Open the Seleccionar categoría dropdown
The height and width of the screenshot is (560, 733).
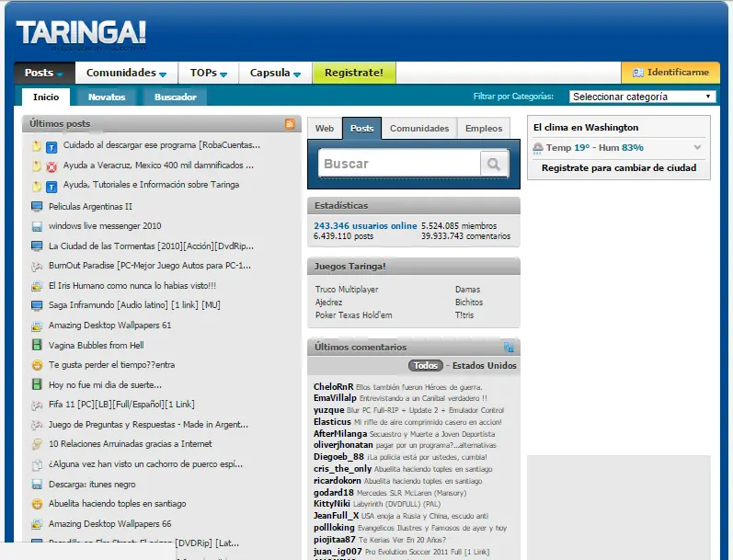pos(642,97)
